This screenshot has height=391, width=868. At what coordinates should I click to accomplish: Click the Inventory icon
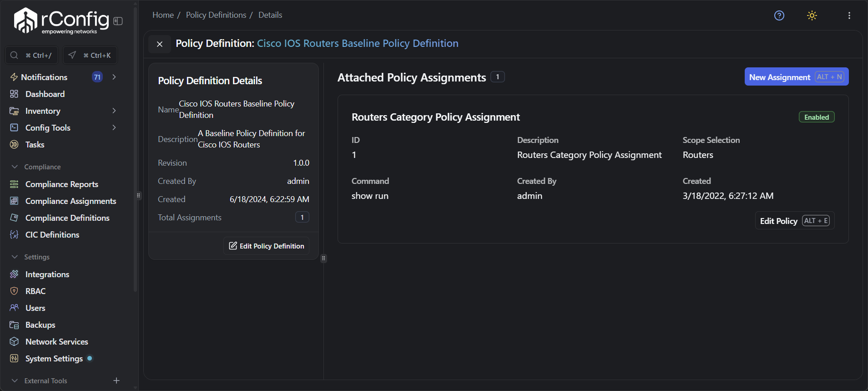pyautogui.click(x=14, y=111)
